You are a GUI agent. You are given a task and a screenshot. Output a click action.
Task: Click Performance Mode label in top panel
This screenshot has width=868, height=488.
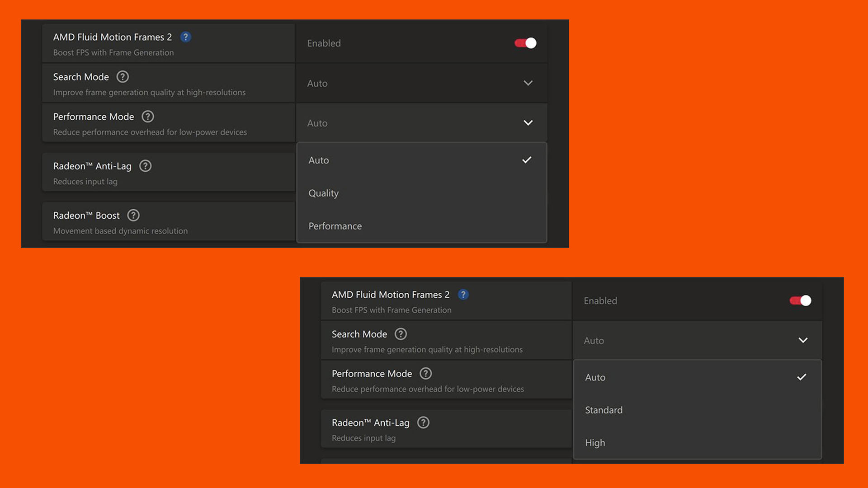pos(94,117)
